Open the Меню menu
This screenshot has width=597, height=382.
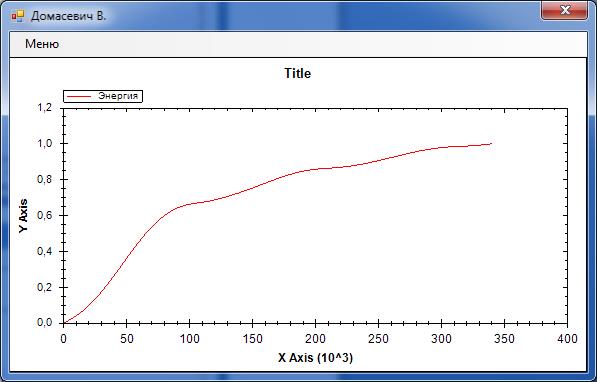point(42,44)
